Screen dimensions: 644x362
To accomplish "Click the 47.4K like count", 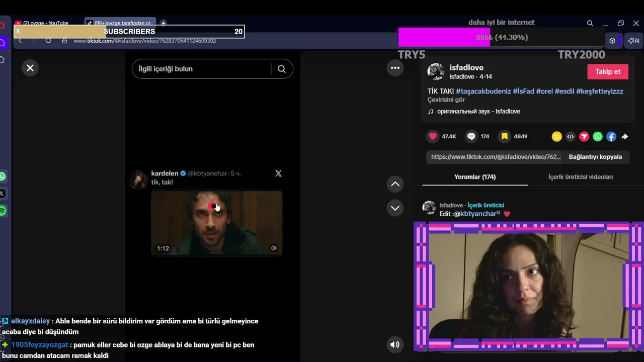I will (449, 136).
